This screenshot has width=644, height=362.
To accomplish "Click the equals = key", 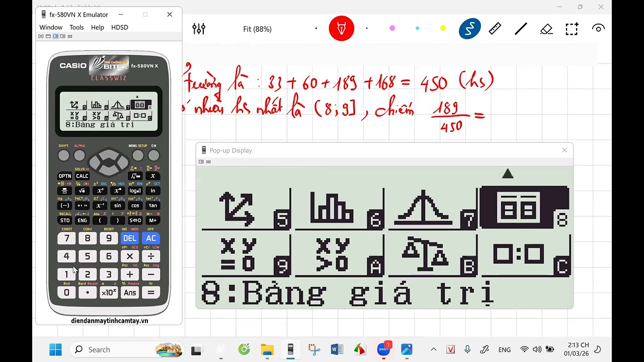I will [151, 293].
